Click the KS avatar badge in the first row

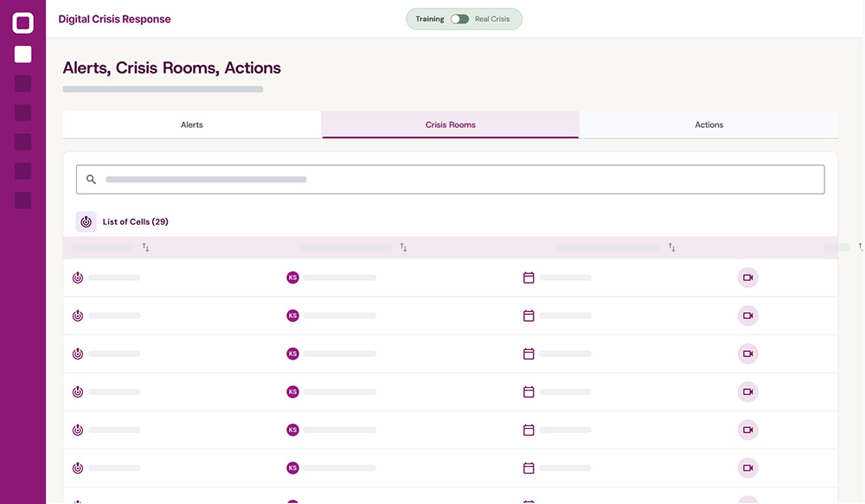coord(292,278)
